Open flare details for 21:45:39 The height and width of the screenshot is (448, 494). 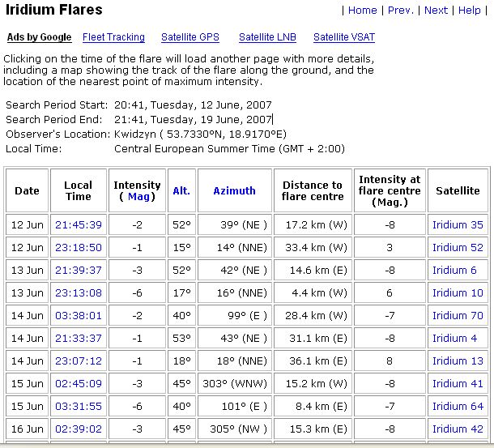coord(79,225)
